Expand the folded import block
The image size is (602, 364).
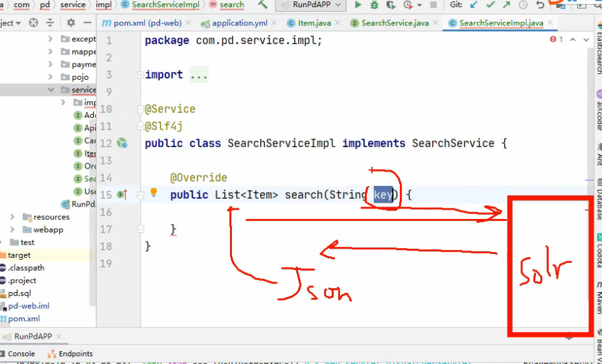click(x=141, y=74)
